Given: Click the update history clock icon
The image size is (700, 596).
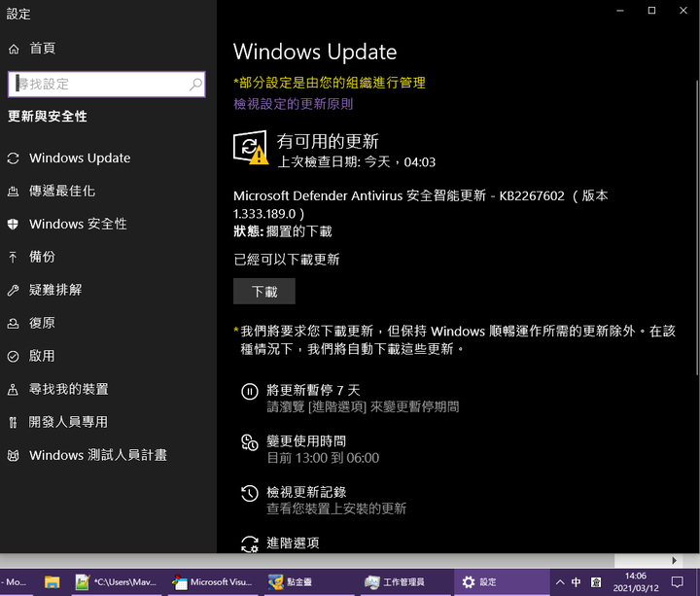Looking at the screenshot, I should point(250,493).
